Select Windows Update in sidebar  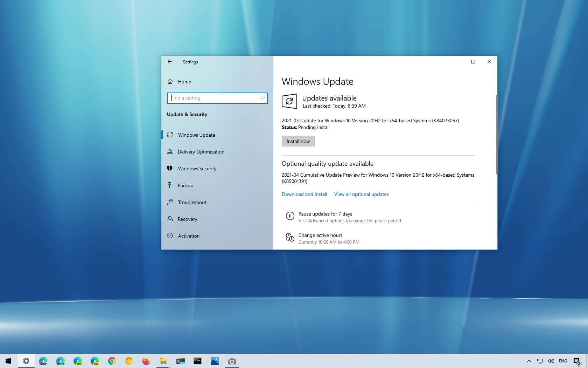(x=217, y=135)
